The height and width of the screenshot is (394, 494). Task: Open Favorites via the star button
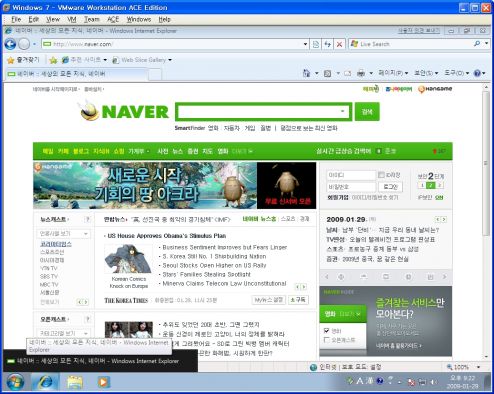23,60
